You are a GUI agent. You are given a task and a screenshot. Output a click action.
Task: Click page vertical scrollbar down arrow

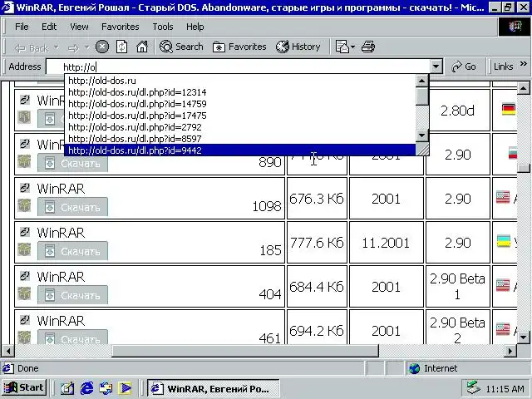click(523, 337)
